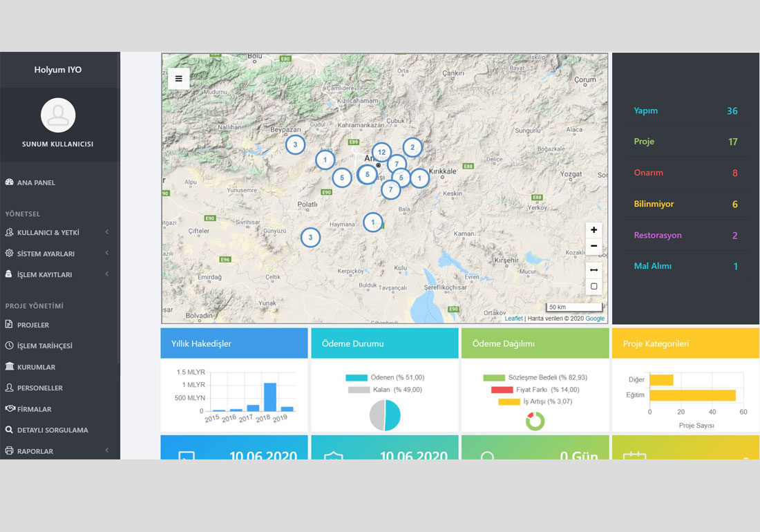
Task: Expand the İŞLEM KAYITLARI submenu arrow
Action: (107, 274)
